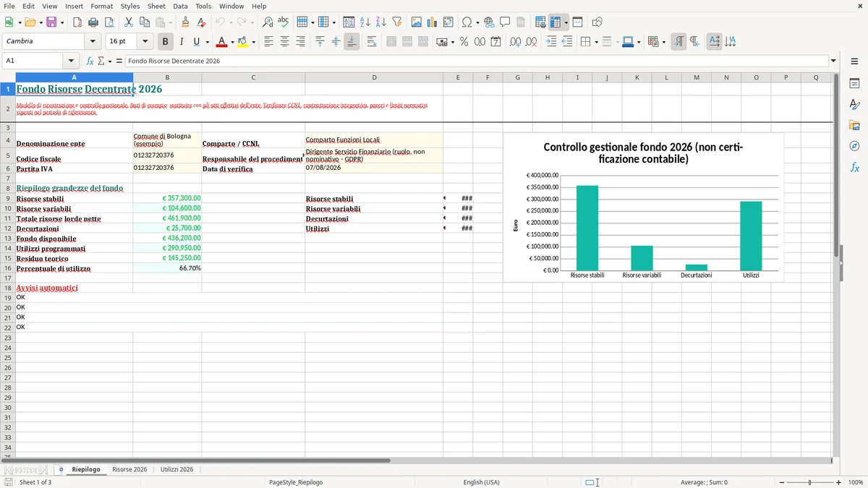This screenshot has width=868, height=488.
Task: Open the Tools menu
Action: [x=203, y=6]
